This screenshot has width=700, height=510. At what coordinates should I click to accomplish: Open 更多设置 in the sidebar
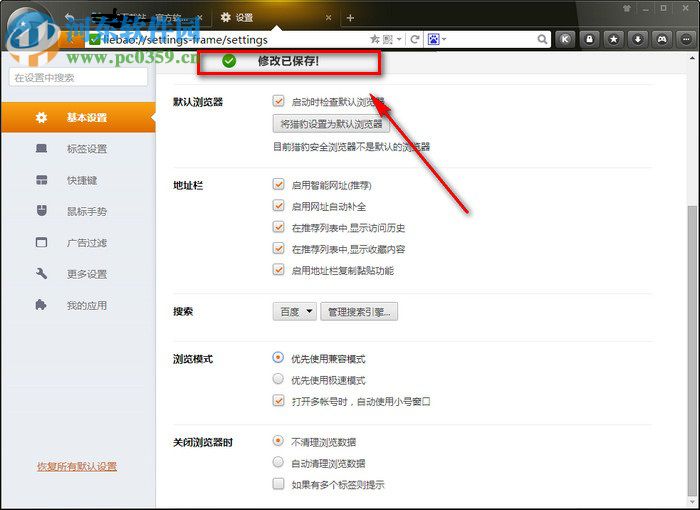[x=78, y=274]
